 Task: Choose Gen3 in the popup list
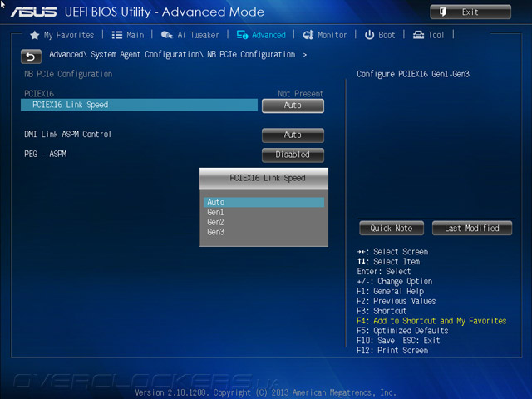(215, 232)
